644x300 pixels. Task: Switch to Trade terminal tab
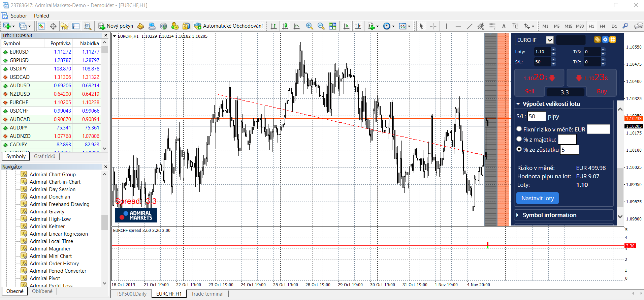coord(207,294)
